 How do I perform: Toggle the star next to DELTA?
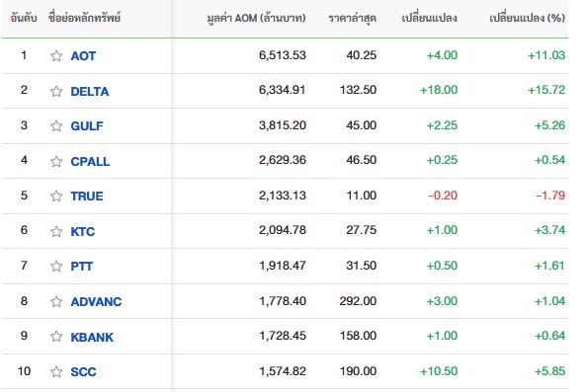coord(56,91)
